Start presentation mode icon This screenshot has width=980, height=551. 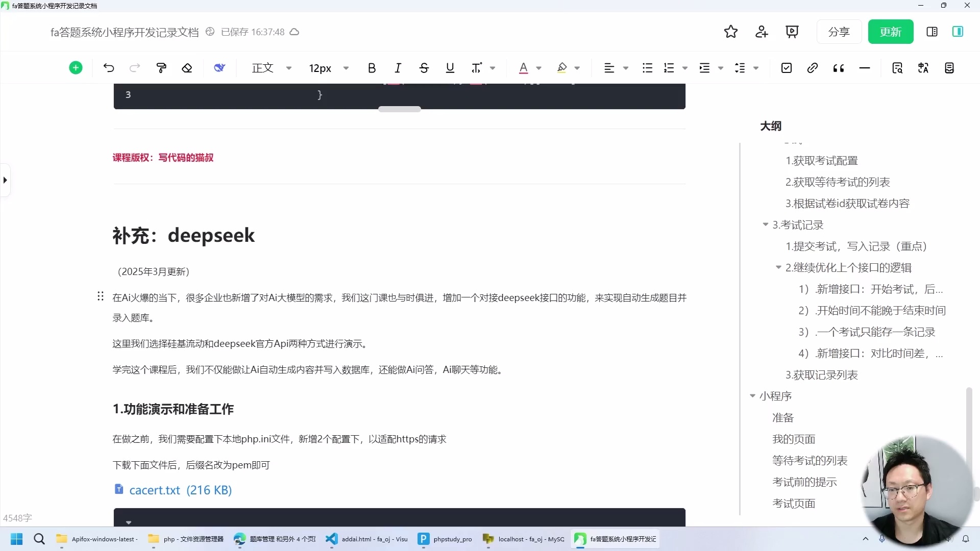pyautogui.click(x=792, y=32)
